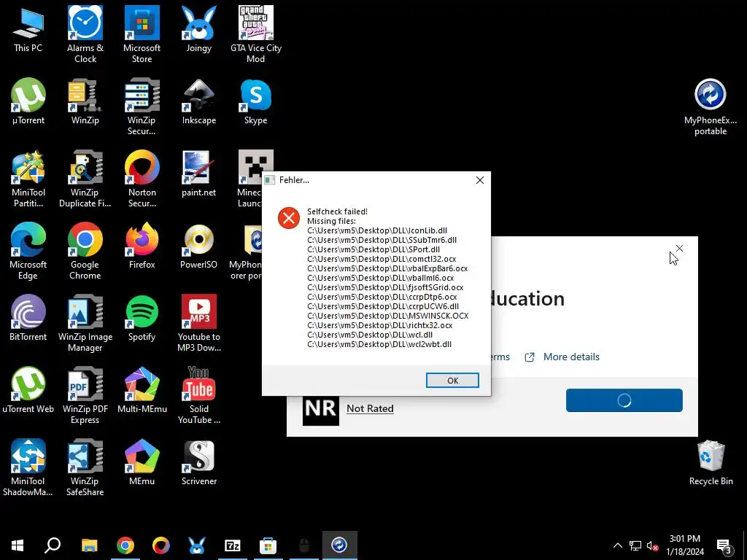Screen dimensions: 747x560
Task: Open the notification center icon
Action: click(x=724, y=545)
